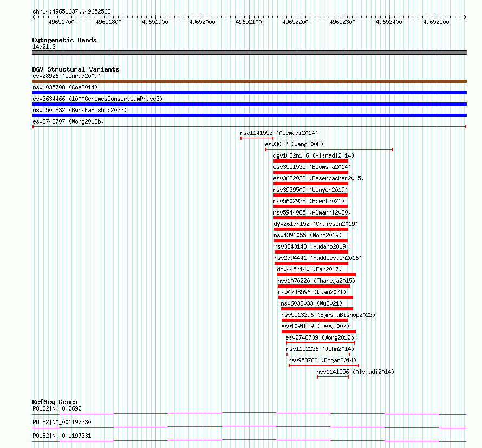Click the DGV Structural Variants track title
The height and width of the screenshot is (448, 482).
point(76,69)
